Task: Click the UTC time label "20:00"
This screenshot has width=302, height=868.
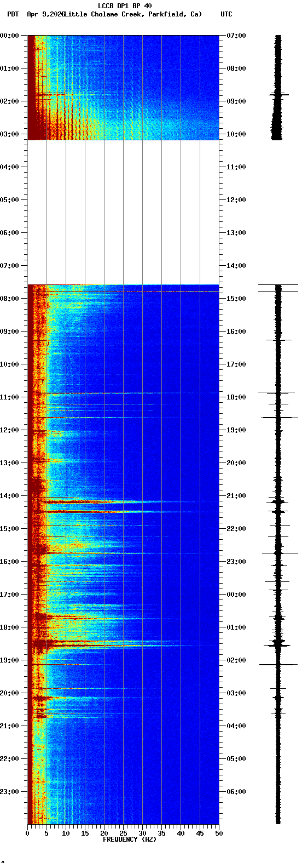Action: [x=236, y=463]
